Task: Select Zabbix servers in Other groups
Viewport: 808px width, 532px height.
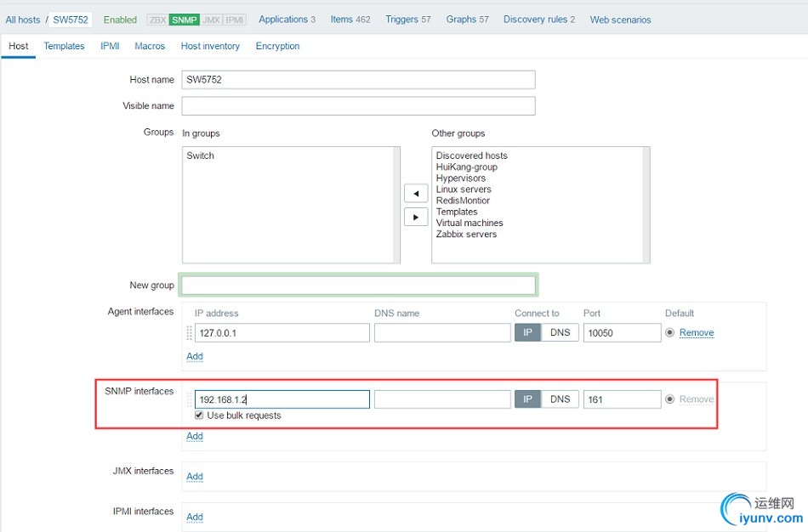Action: click(x=466, y=235)
